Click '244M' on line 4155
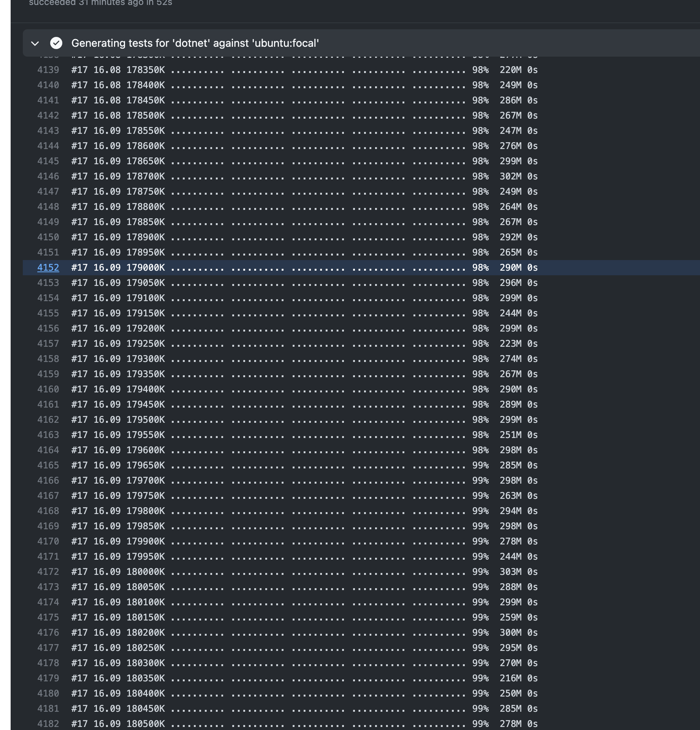 (x=510, y=313)
